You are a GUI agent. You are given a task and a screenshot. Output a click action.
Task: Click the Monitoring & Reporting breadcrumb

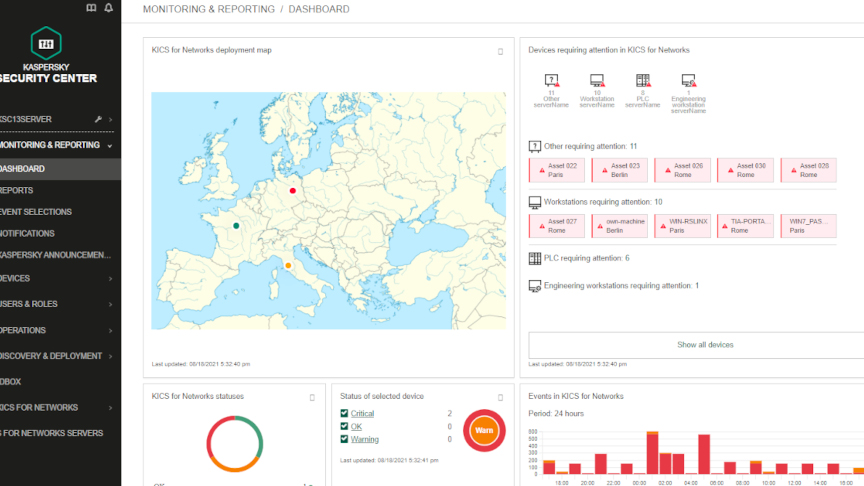208,9
